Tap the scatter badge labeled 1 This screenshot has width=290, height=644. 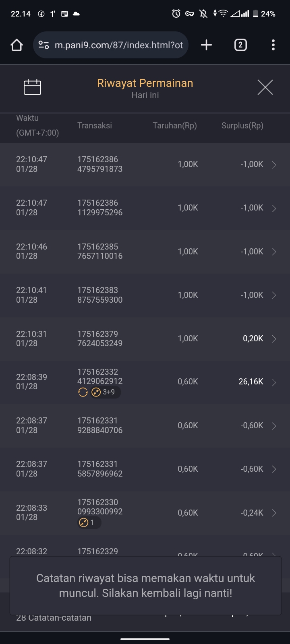(x=84, y=522)
